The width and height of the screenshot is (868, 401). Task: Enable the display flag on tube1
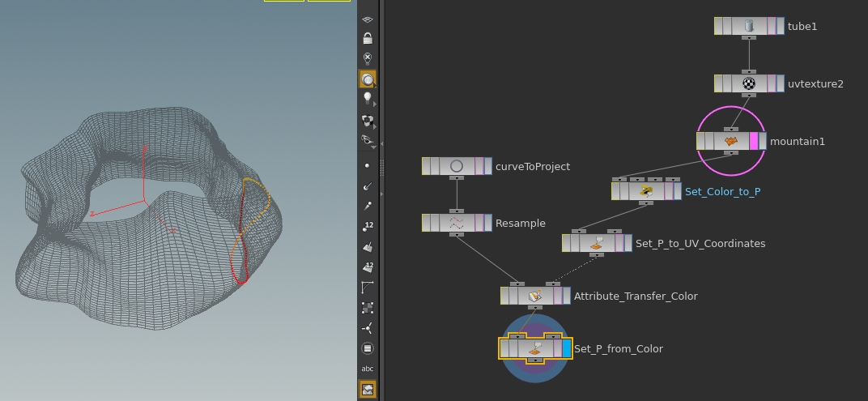click(781, 26)
